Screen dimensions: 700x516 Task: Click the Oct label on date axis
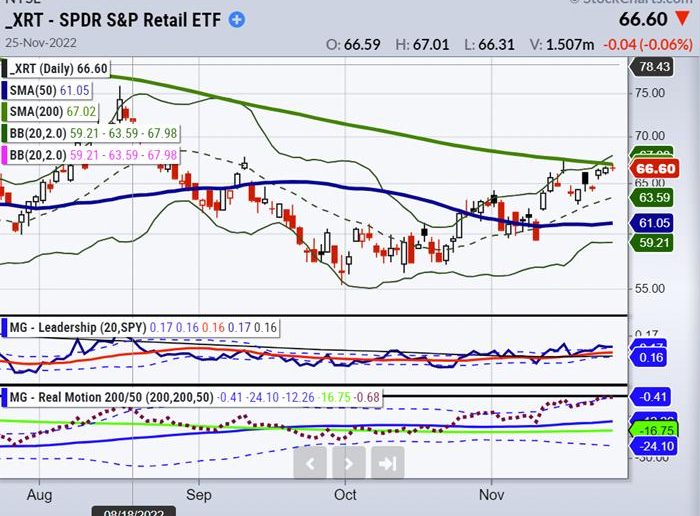point(345,495)
